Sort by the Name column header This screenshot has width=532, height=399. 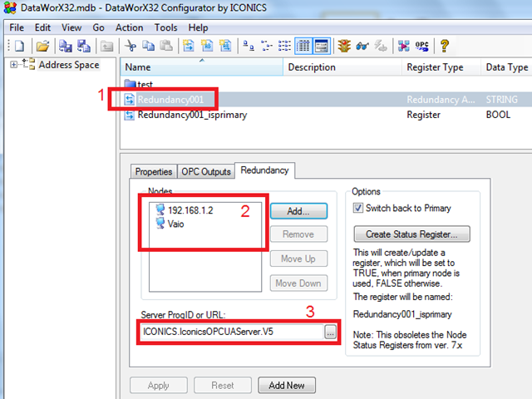[201, 66]
